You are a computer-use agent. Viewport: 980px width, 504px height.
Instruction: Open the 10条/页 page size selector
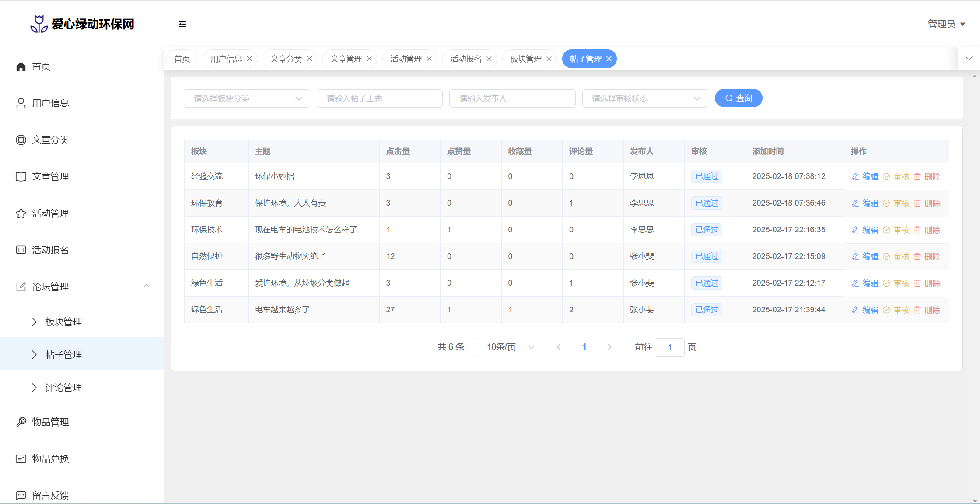506,347
